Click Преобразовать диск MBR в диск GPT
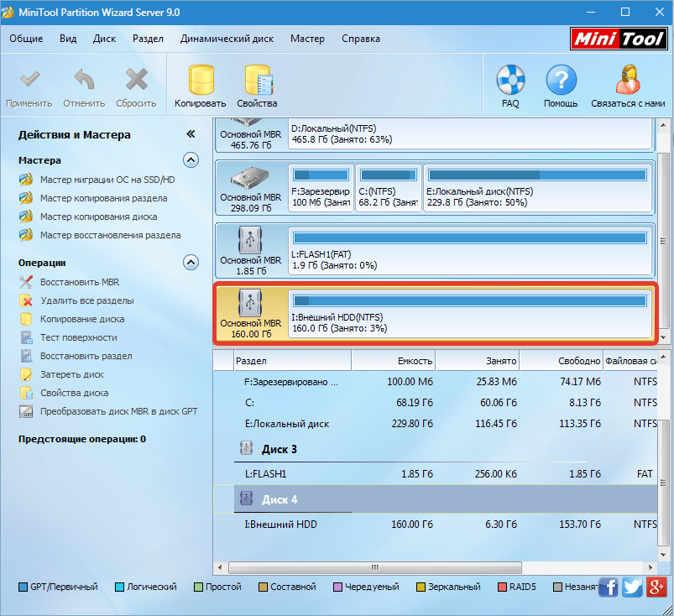Screen dimensions: 674x616 point(118,411)
